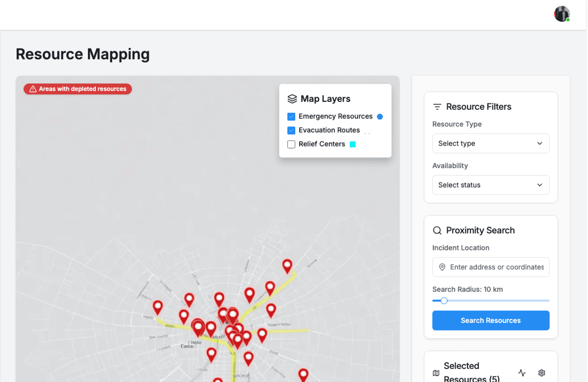The width and height of the screenshot is (588, 382).
Task: Open the Resource Type dropdown
Action: 490,143
